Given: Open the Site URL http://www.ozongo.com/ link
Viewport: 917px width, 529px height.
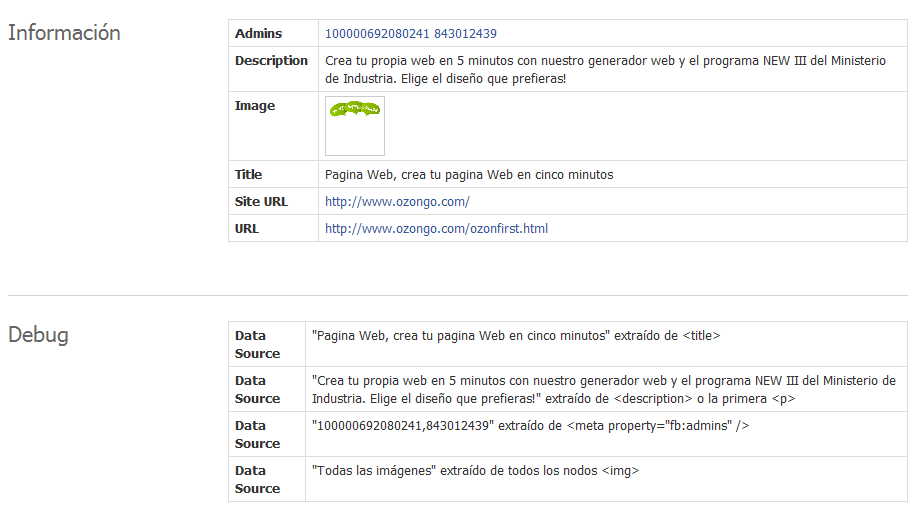Looking at the screenshot, I should coord(397,202).
